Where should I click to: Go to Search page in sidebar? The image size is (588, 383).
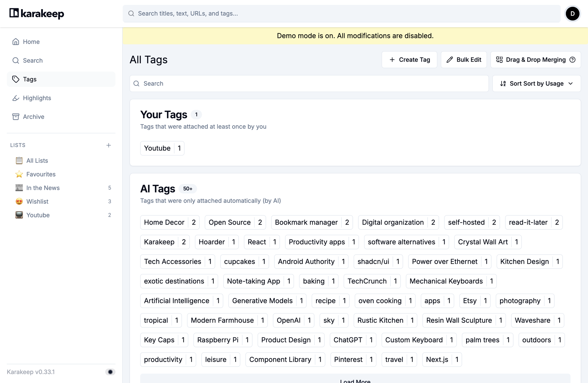pyautogui.click(x=61, y=60)
